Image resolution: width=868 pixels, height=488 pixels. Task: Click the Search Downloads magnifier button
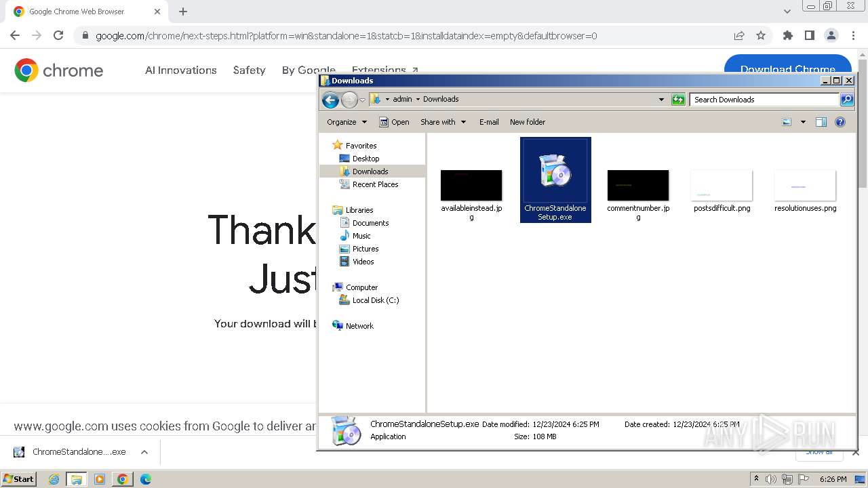click(847, 100)
